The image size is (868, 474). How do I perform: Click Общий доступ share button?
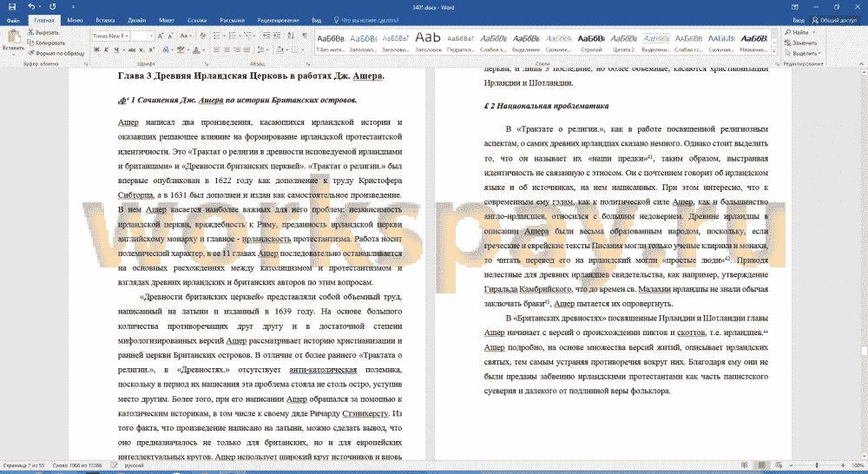point(835,21)
